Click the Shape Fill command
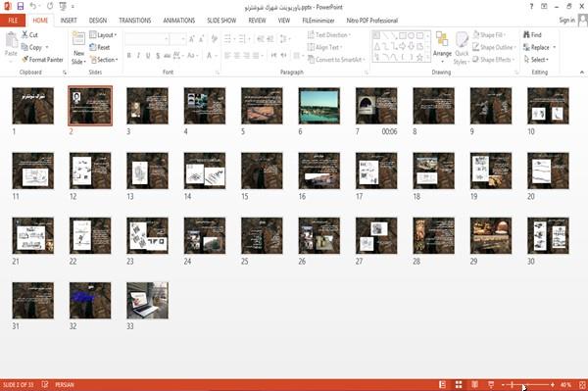The height and width of the screenshot is (391, 588). pyautogui.click(x=488, y=35)
